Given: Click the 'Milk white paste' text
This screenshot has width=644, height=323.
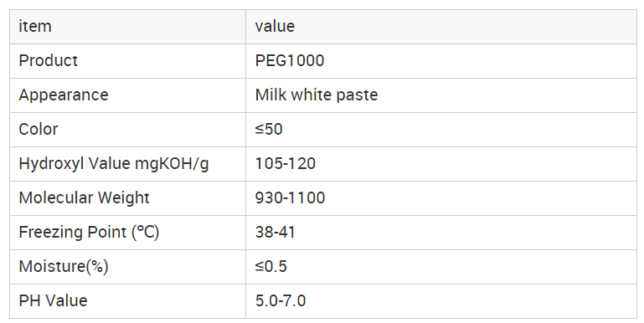Looking at the screenshot, I should click(x=317, y=95).
